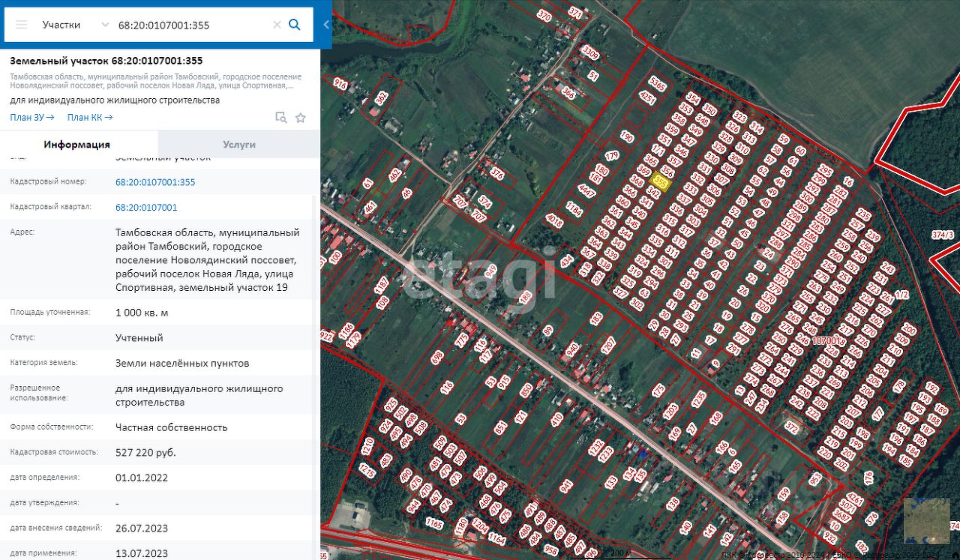Image resolution: width=960 pixels, height=560 pixels.
Task: Select the status value Учтенный
Action: [x=139, y=338]
